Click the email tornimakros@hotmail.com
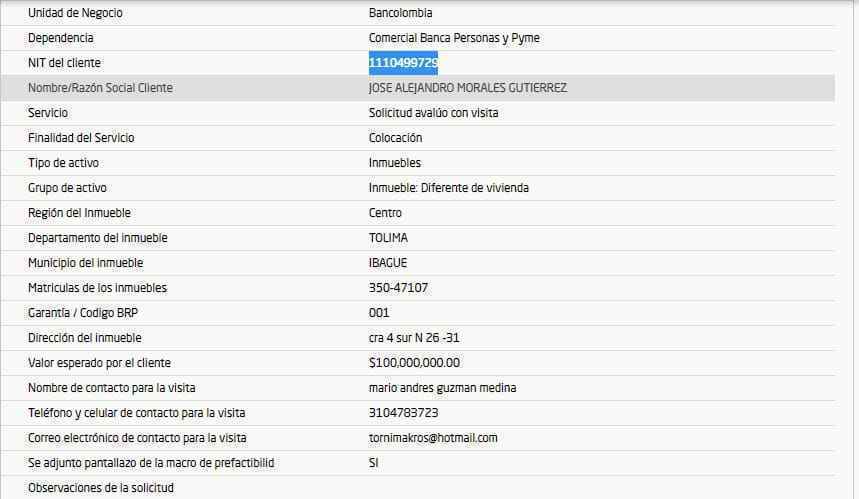The width and height of the screenshot is (859, 499). point(432,438)
